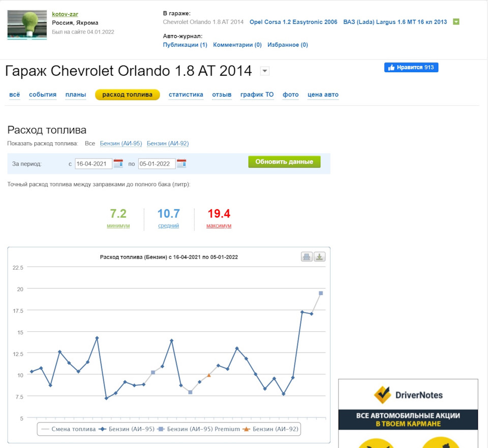
Task: Switch to the планы tab
Action: [x=76, y=94]
